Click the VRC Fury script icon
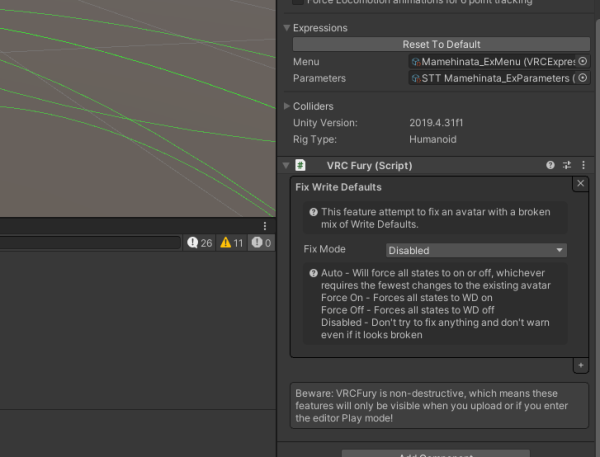 (300, 165)
